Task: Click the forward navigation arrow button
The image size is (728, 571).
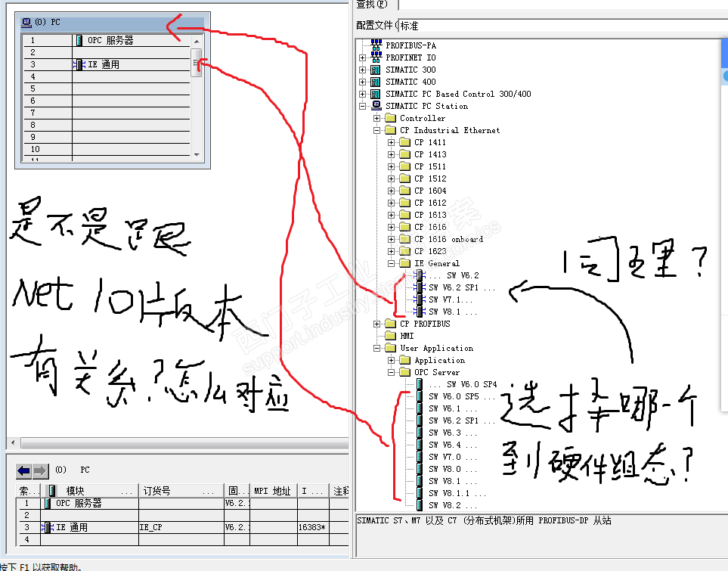Action: (x=40, y=471)
